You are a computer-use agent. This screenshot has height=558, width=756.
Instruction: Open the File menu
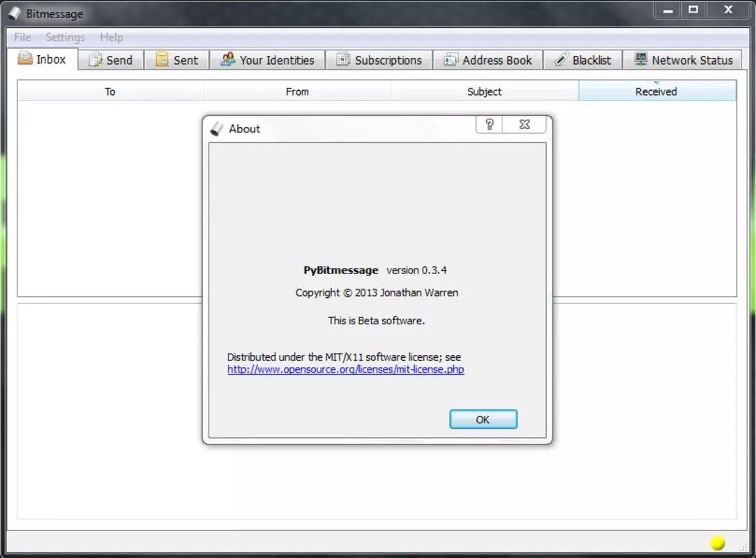[22, 37]
